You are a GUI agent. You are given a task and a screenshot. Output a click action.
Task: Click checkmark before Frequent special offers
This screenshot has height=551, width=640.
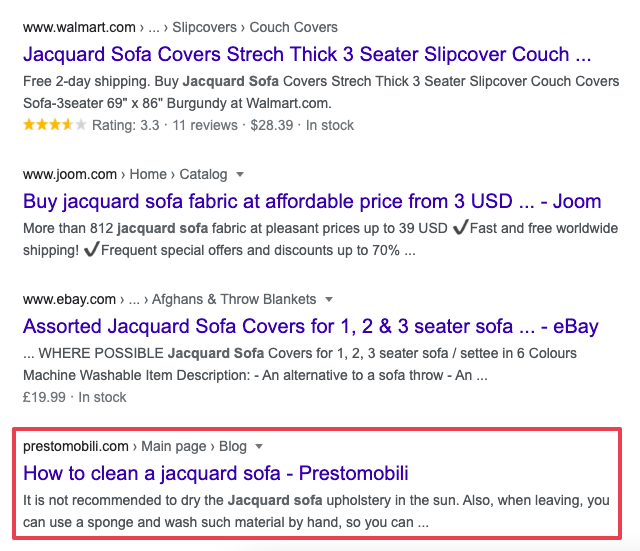(x=91, y=249)
